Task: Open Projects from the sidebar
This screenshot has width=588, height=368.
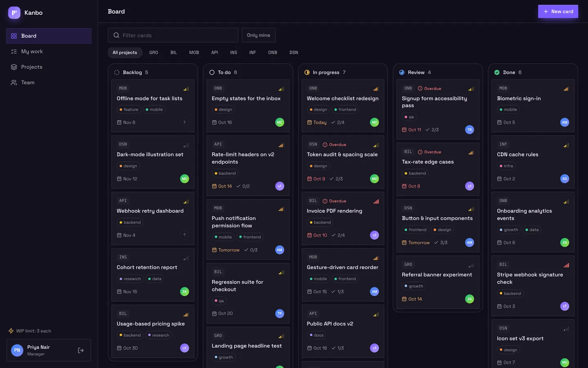Action: [x=49, y=67]
